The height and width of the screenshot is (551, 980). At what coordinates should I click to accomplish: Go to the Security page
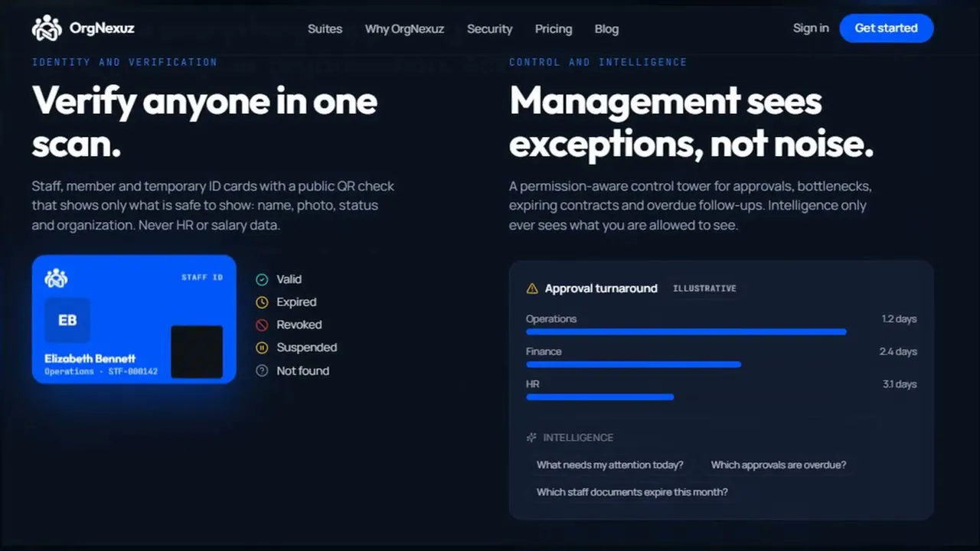click(x=489, y=29)
